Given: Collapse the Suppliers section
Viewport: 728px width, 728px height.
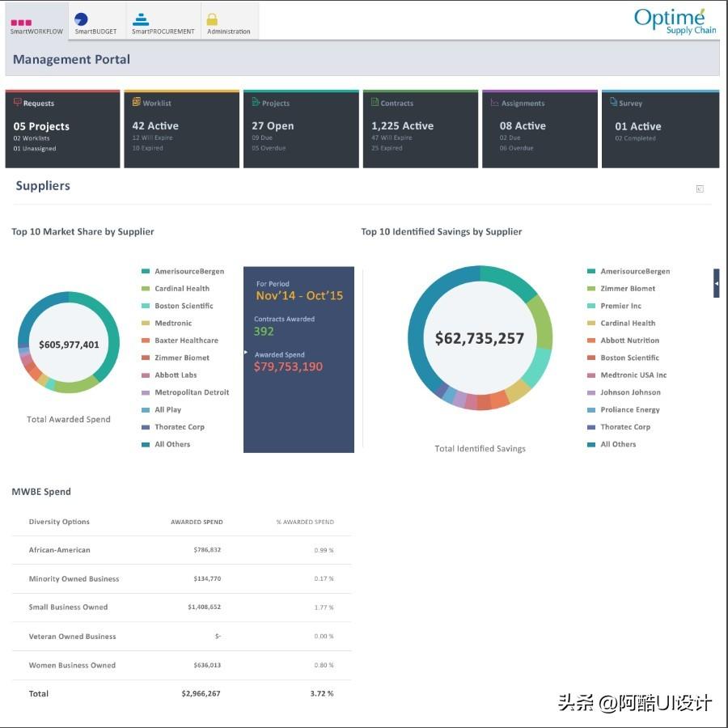Looking at the screenshot, I should [700, 188].
